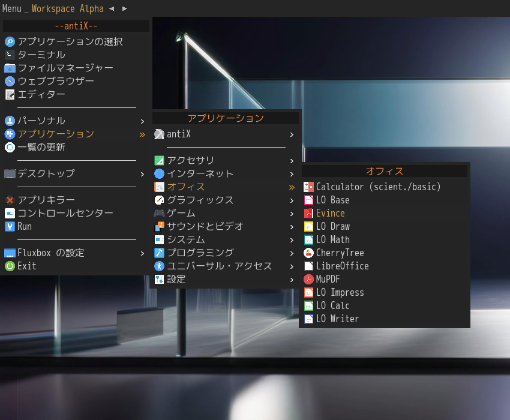Click the LO Calc spreadsheet icon
Screen dimensions: 510x420
308,305
